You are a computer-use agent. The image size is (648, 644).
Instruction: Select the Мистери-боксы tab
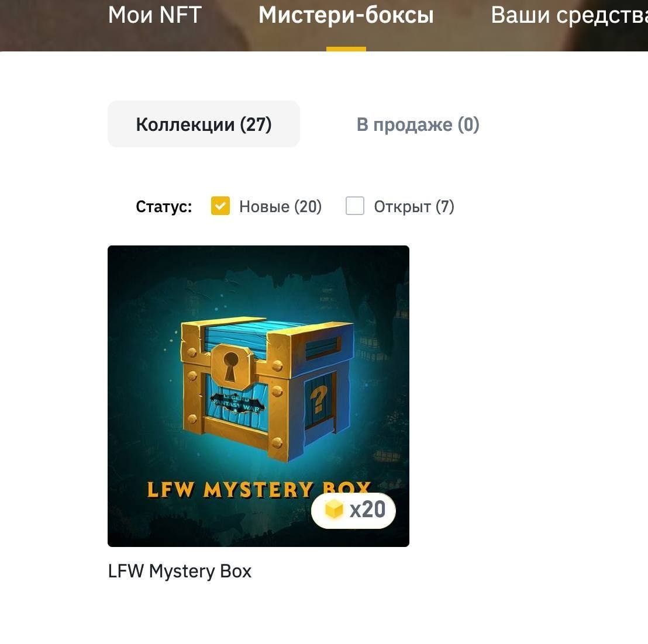[346, 15]
